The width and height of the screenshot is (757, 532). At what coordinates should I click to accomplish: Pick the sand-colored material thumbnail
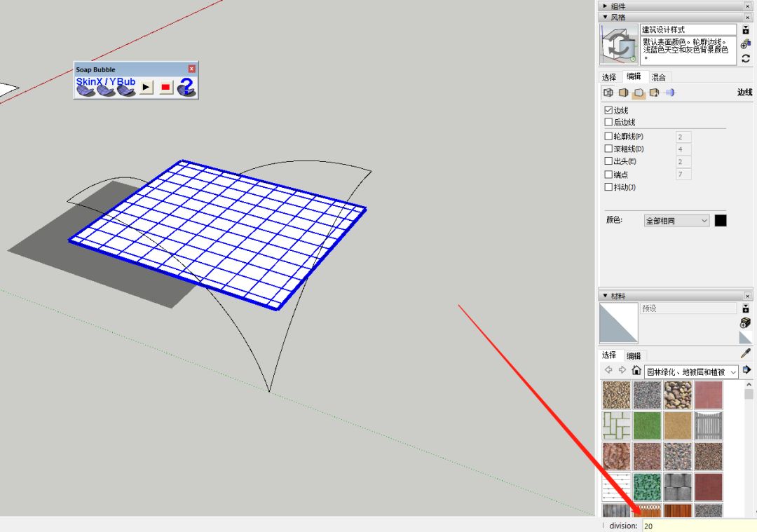[678, 425]
